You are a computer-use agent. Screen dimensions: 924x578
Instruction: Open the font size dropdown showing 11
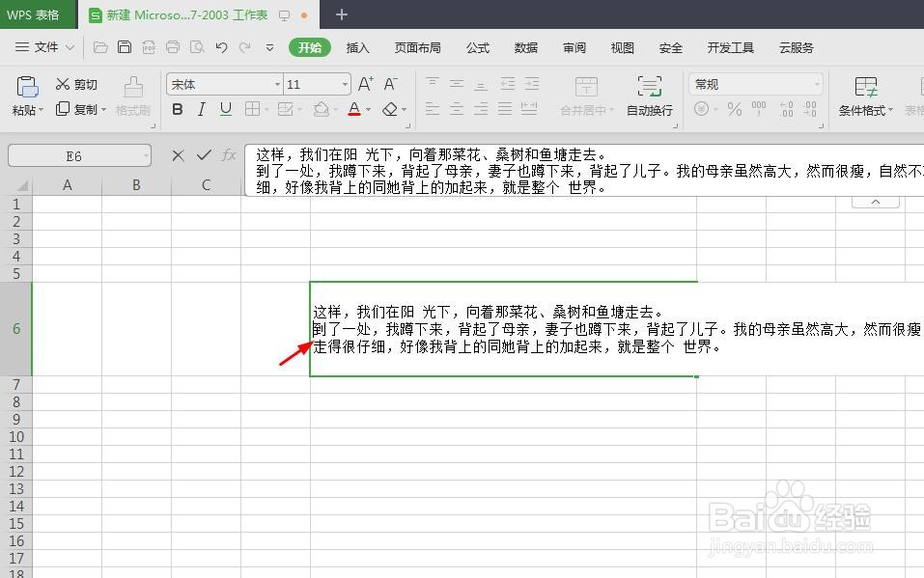point(316,84)
